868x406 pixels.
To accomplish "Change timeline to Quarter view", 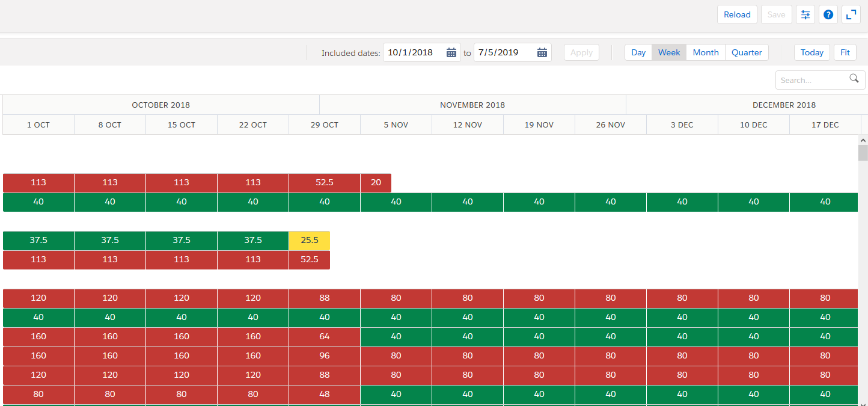I will (747, 53).
